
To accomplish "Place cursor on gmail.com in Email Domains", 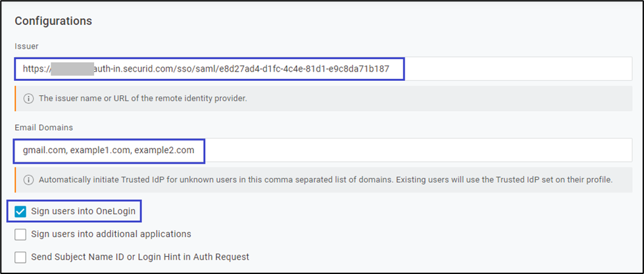I will [x=43, y=150].
